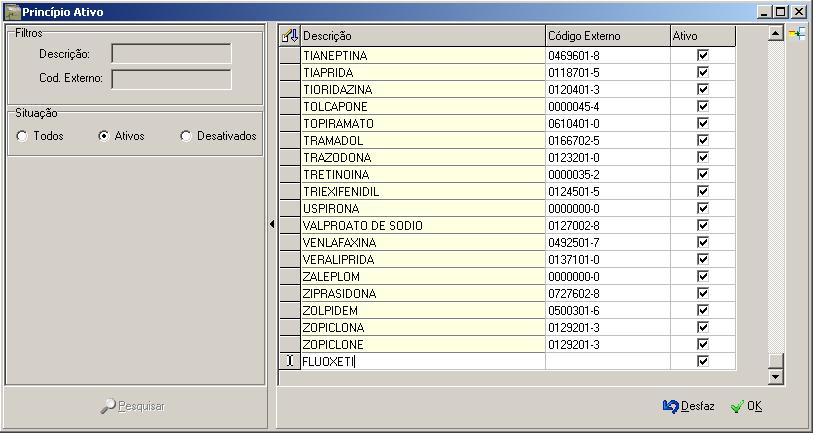Screen dimensions: 813x433
Task: Select the ZOPICLONE description cell
Action: point(423,345)
